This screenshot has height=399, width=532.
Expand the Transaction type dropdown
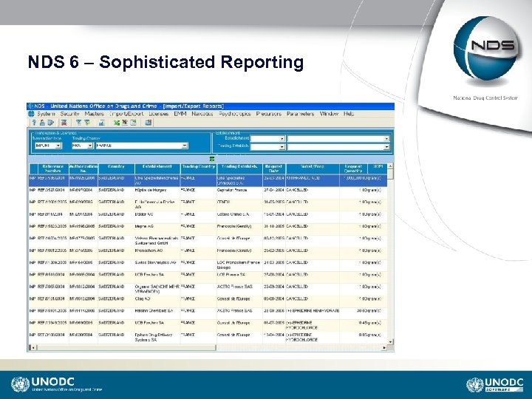(58, 146)
